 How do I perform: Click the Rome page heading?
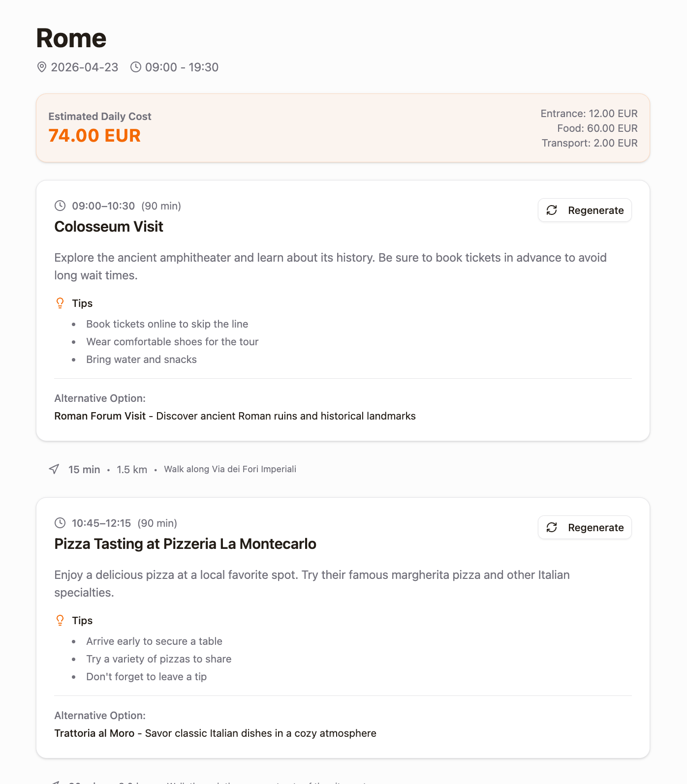click(x=71, y=38)
